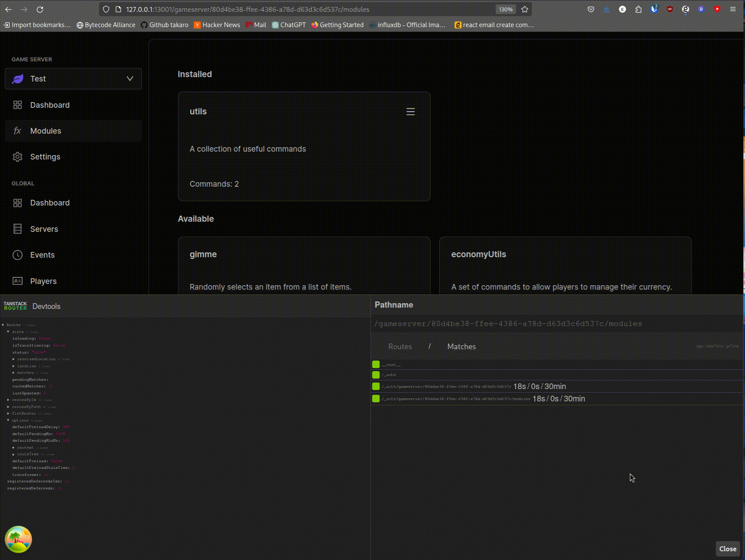Close the router devtools panel

tap(728, 549)
